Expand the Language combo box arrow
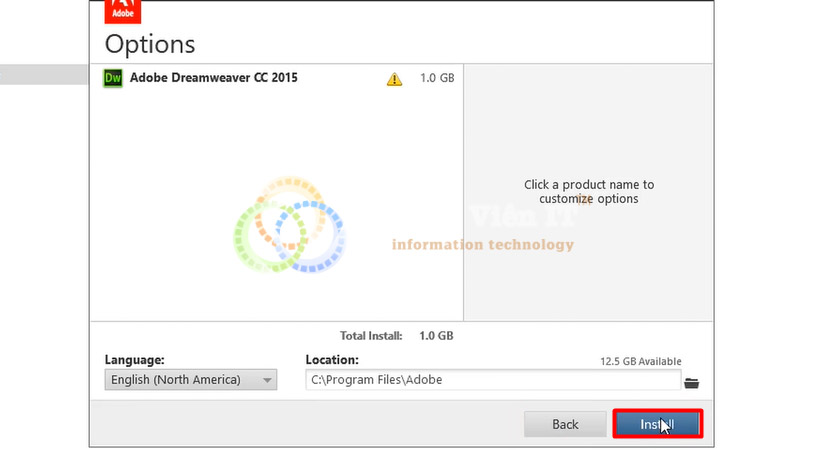This screenshot has height=450, width=820. 267,380
